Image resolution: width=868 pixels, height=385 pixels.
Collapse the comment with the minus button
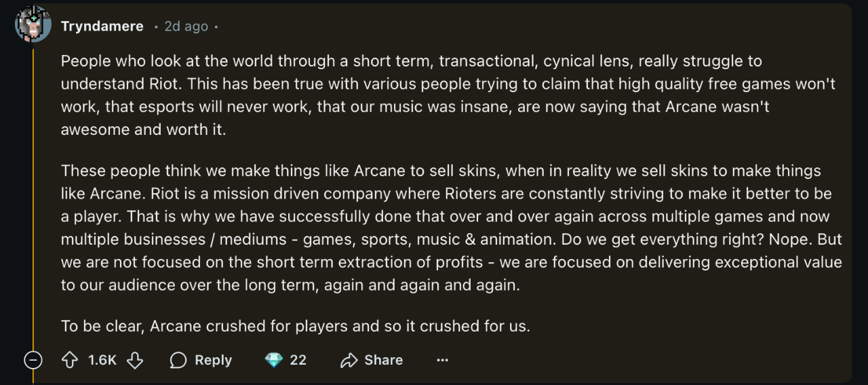pos(33,361)
